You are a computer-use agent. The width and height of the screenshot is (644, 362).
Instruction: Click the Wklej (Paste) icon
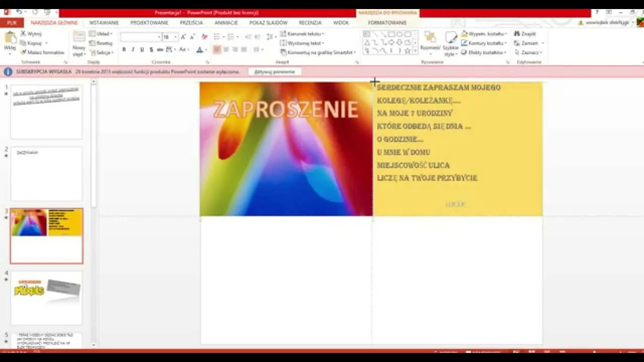10,39
